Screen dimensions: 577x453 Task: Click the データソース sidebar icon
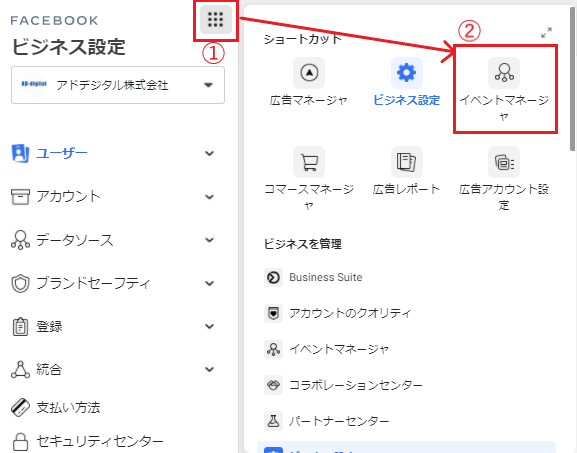coord(20,240)
